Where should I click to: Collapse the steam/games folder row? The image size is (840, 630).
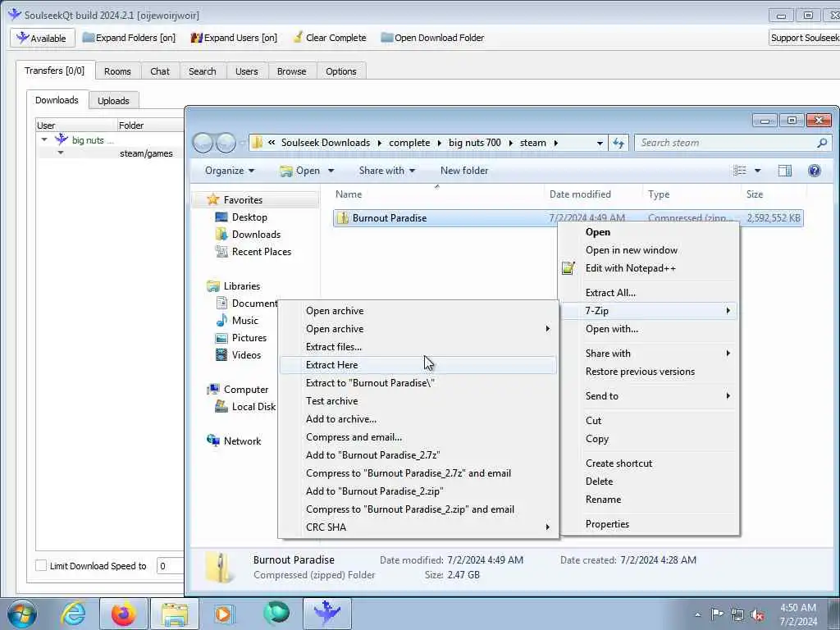[61, 153]
